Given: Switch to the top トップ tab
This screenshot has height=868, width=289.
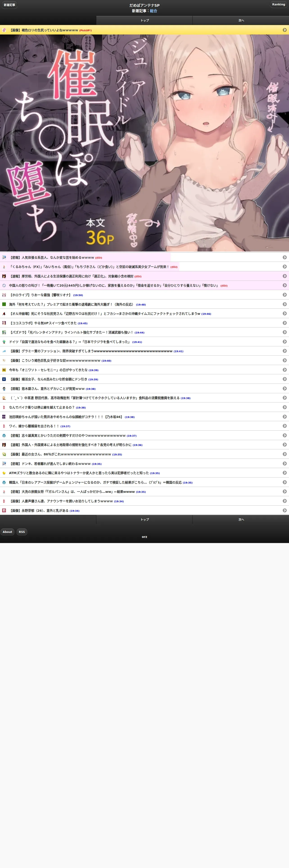Looking at the screenshot, I should (x=145, y=21).
